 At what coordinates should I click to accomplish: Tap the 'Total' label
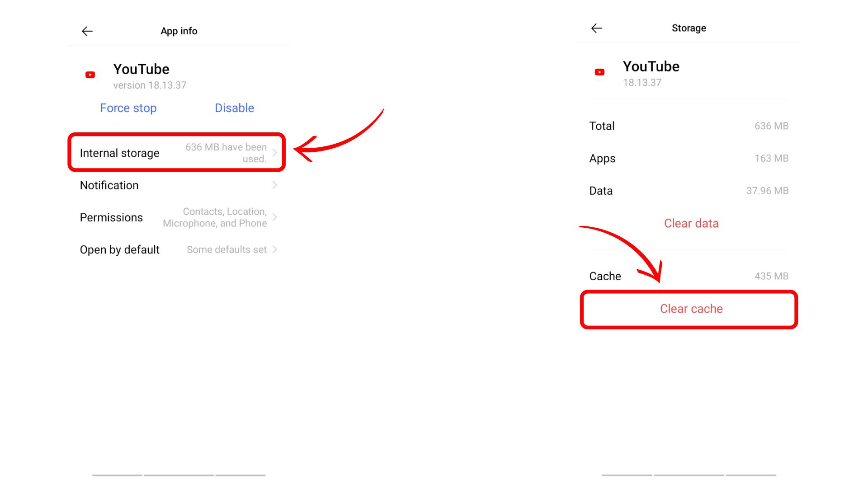602,126
